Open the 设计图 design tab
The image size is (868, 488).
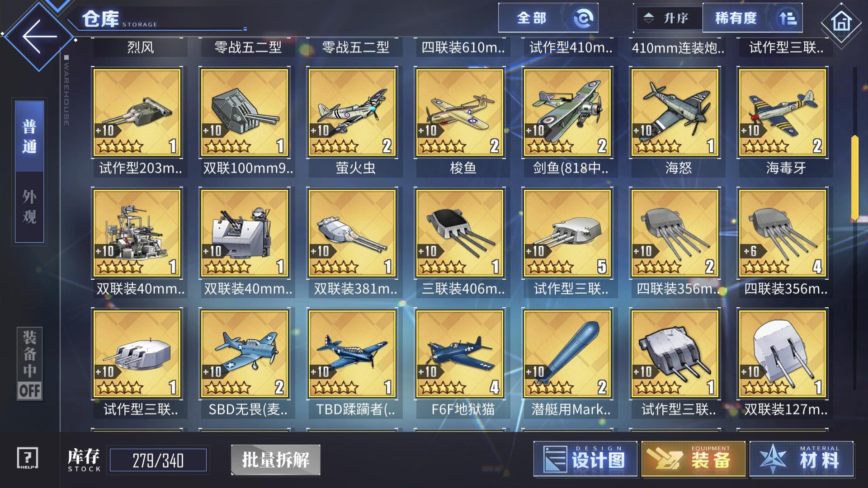click(x=585, y=459)
